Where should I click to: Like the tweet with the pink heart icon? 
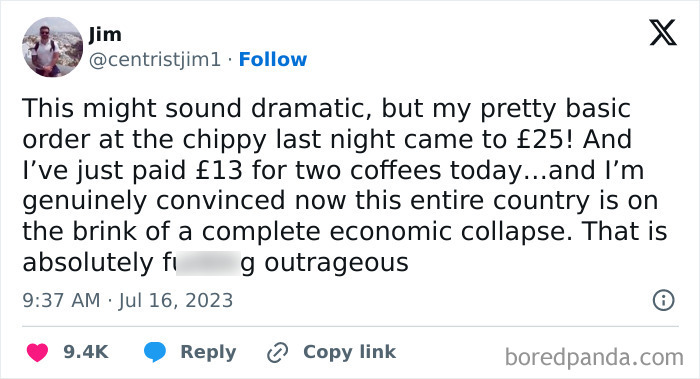38,352
